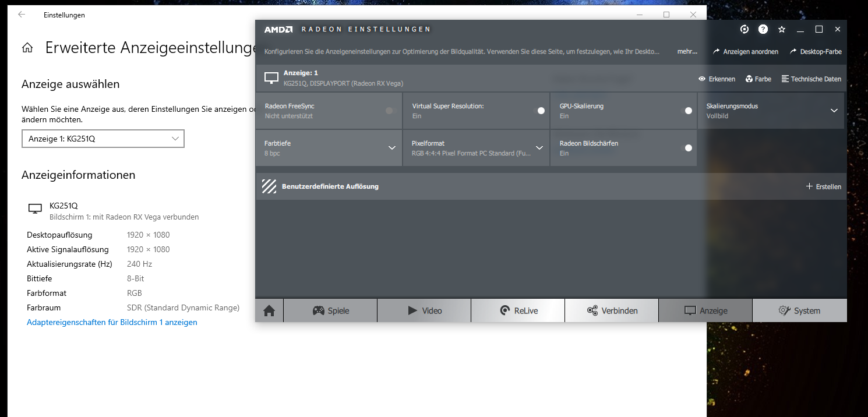Click the KG251Q monitor icon in Anzeigeinformationen
This screenshot has height=417, width=868.
[35, 208]
